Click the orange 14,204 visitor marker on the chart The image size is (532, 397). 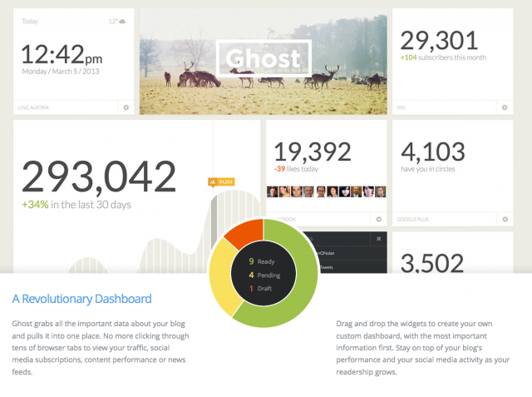221,182
